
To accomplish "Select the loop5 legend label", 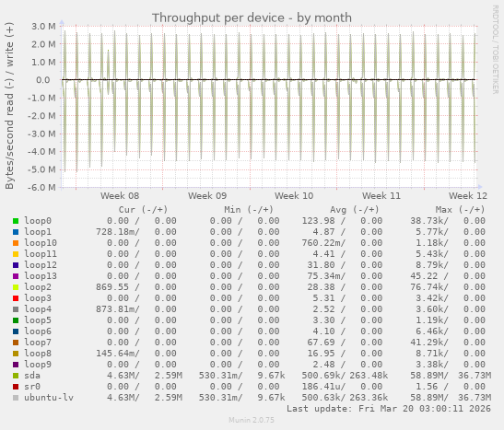I will pyautogui.click(x=38, y=320).
